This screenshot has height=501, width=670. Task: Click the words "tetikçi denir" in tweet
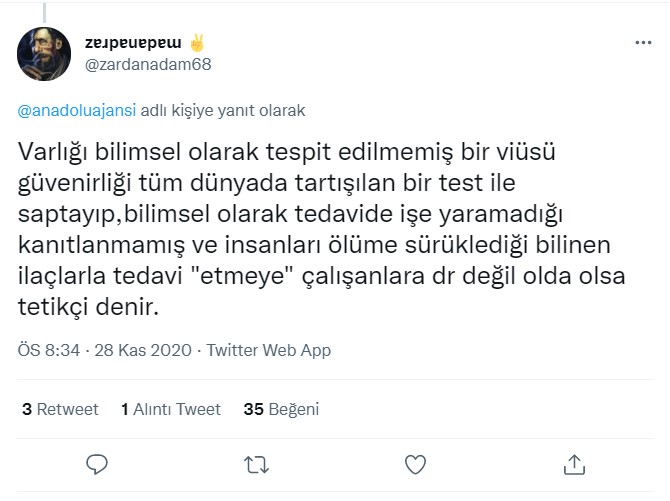tap(89, 310)
